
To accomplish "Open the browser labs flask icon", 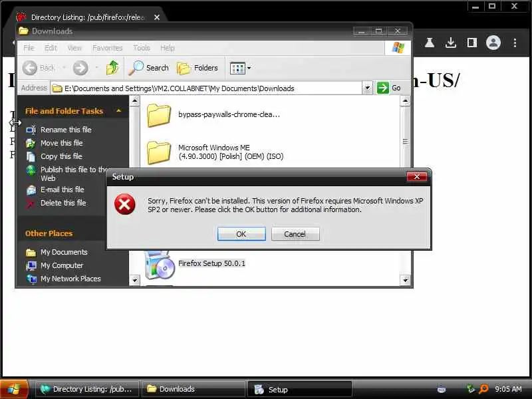I will [430, 43].
